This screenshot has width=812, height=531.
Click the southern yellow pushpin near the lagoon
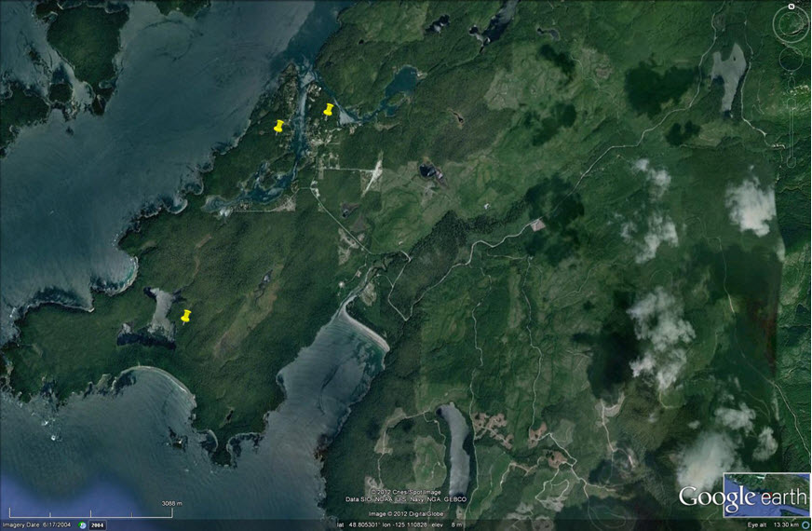coord(185,317)
